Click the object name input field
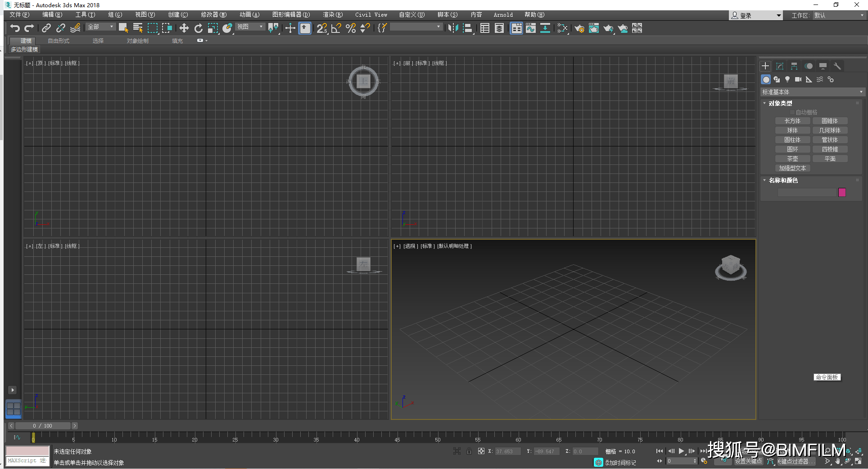The width and height of the screenshot is (868, 469). click(807, 192)
